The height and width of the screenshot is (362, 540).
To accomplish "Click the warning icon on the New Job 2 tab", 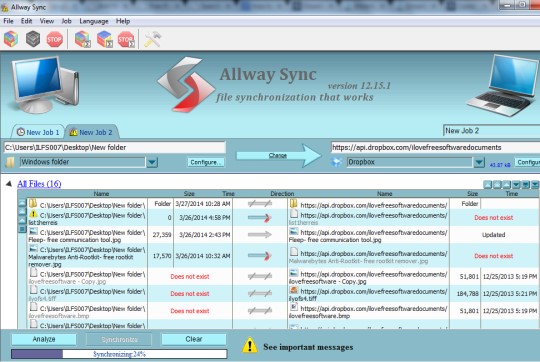I will 73,132.
